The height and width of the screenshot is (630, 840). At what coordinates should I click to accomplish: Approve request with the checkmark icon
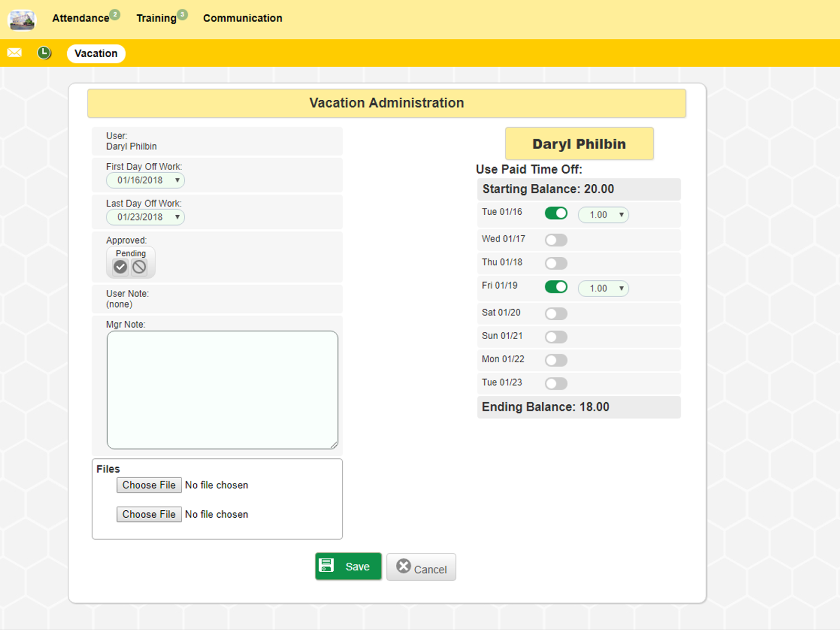click(x=121, y=267)
